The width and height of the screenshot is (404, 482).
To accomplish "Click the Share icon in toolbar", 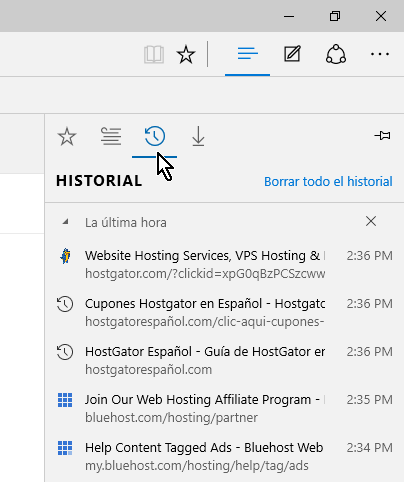I will point(336,54).
